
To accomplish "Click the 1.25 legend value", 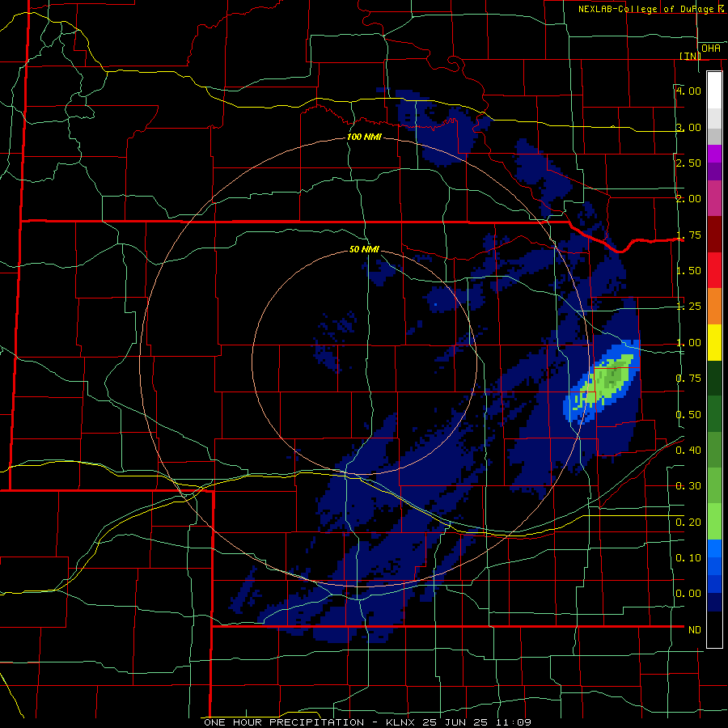I will point(688,307).
